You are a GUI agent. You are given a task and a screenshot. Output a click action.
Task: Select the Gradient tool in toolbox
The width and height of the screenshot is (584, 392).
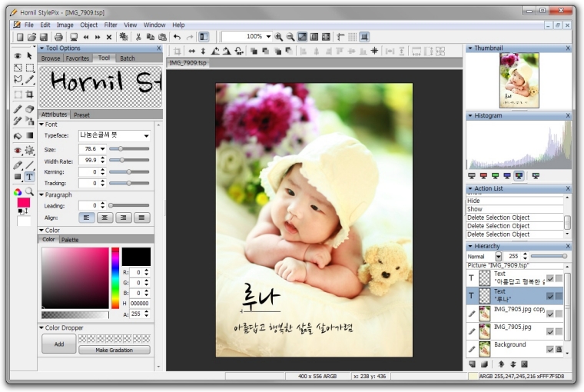tap(29, 135)
